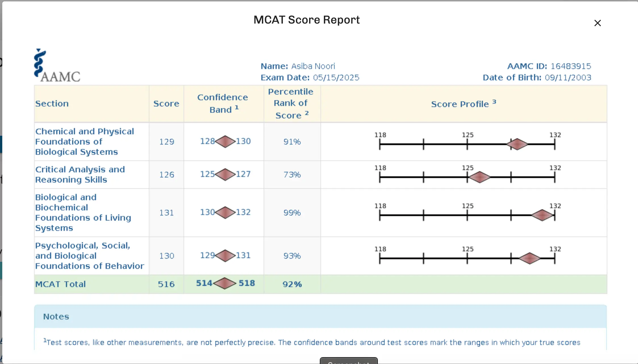Click the Notes section header
Screen dimensions: 638x364
(x=56, y=317)
